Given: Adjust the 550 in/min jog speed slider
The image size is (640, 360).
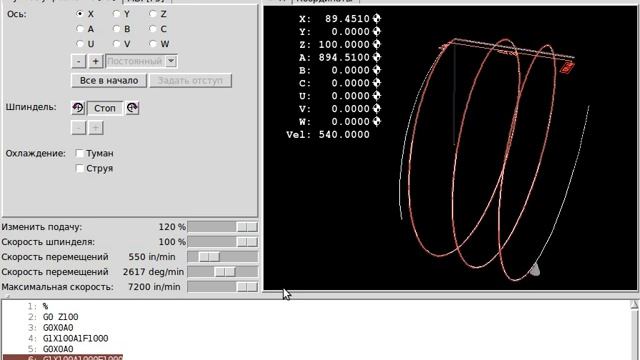Looking at the screenshot, I should (223, 257).
